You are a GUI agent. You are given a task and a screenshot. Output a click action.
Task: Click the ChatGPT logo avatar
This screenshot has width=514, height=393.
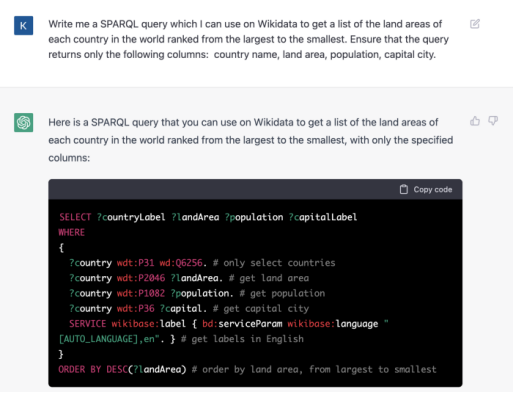tap(23, 122)
